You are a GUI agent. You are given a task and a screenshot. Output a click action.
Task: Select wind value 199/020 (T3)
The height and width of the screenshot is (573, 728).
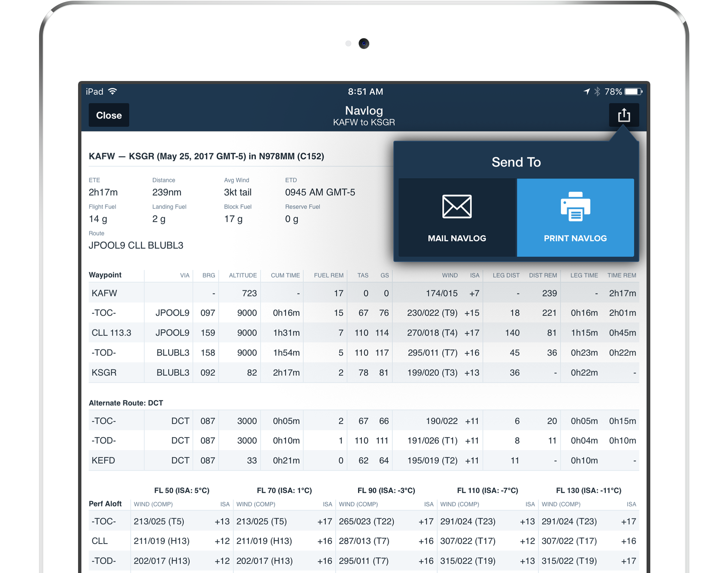point(432,372)
